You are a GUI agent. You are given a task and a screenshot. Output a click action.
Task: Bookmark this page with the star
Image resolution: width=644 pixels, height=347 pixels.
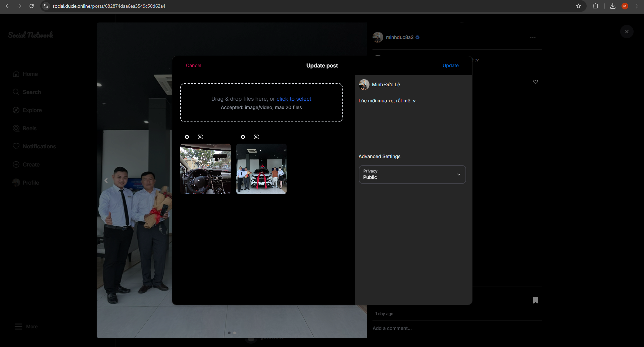click(x=579, y=6)
